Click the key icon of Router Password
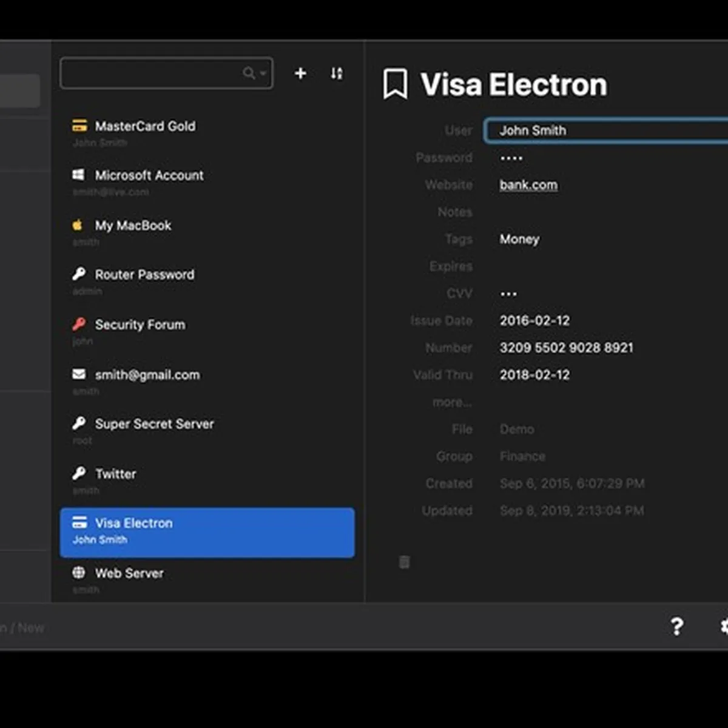The image size is (728, 728). tap(79, 274)
